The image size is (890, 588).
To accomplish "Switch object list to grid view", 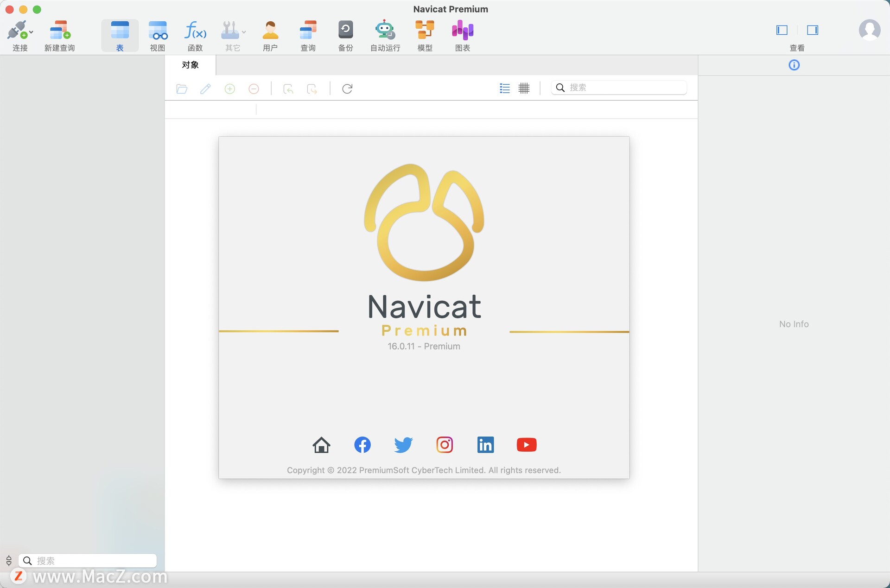I will (524, 89).
